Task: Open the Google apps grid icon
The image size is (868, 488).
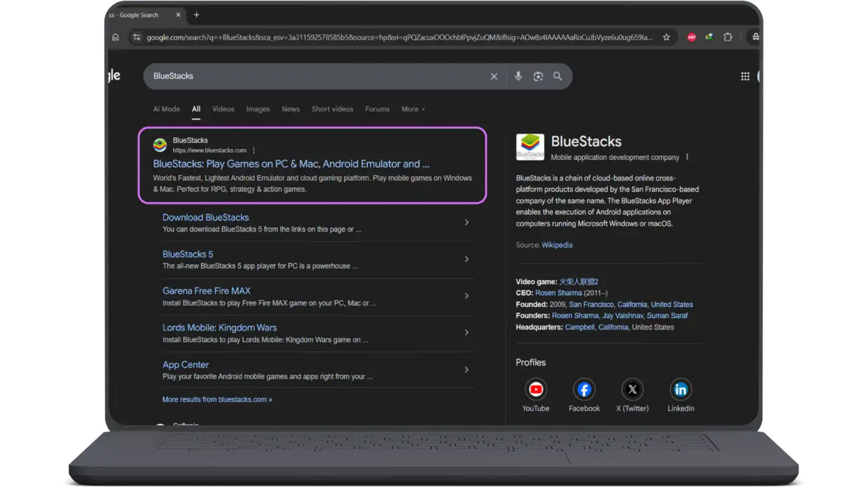Action: [745, 76]
